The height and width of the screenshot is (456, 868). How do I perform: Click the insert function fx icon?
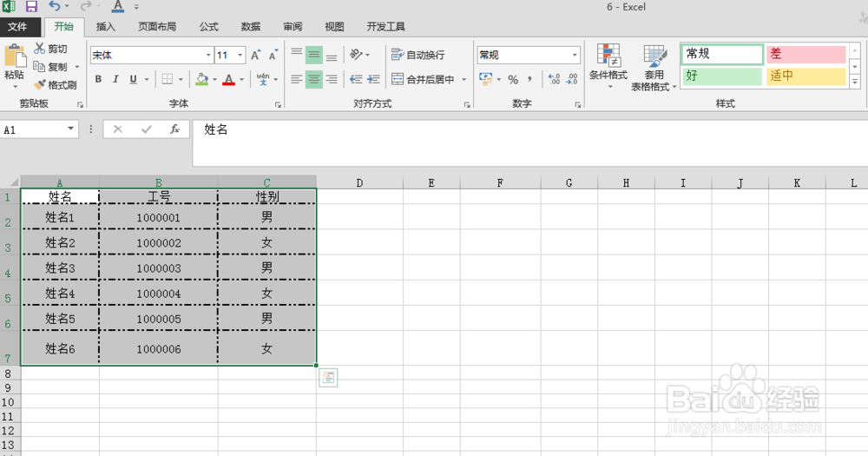click(175, 129)
